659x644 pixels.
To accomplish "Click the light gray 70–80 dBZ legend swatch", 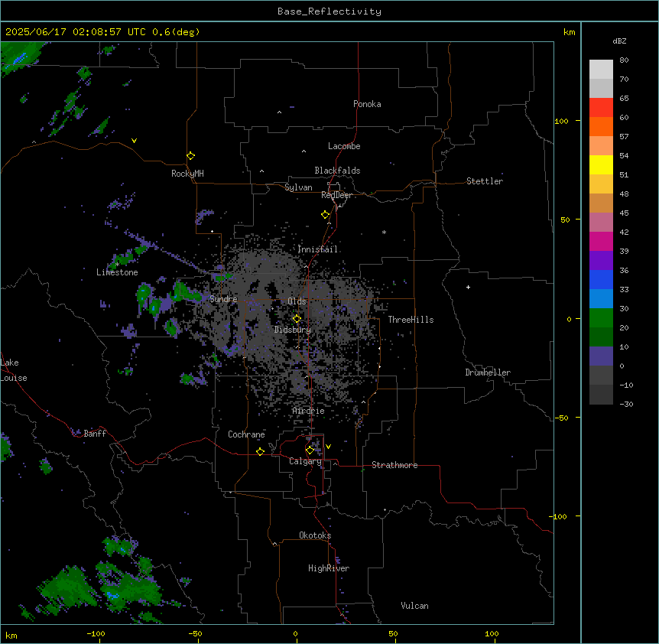I will [601, 70].
